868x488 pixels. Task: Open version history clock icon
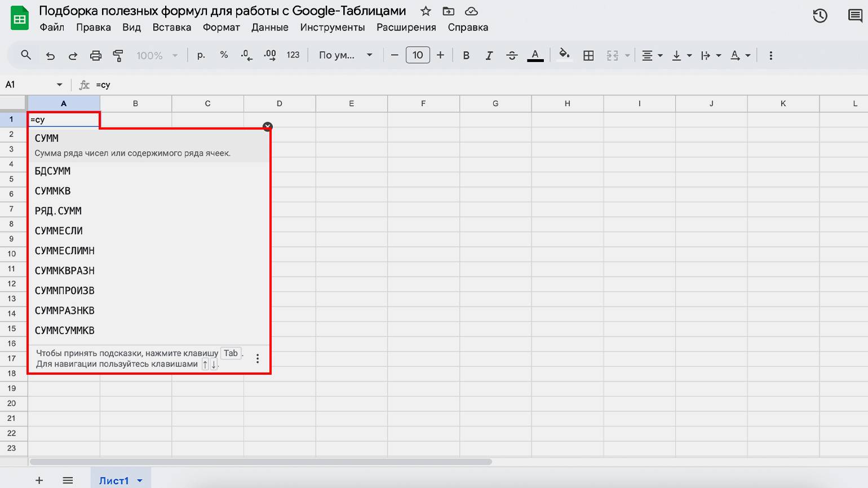tap(820, 16)
